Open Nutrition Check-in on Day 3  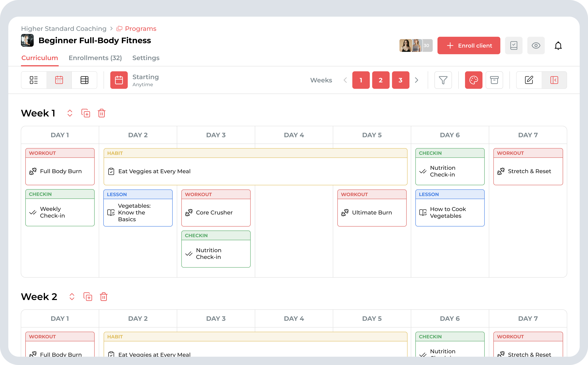click(x=216, y=249)
